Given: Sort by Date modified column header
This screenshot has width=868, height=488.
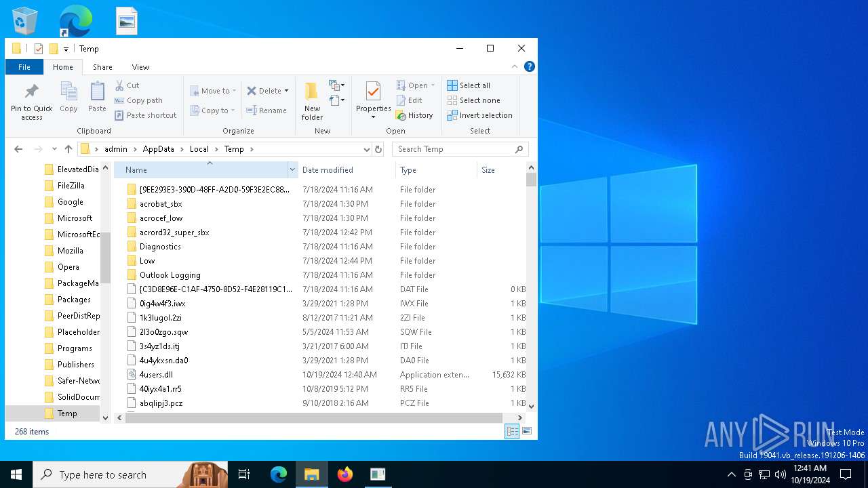Looking at the screenshot, I should 346,169.
